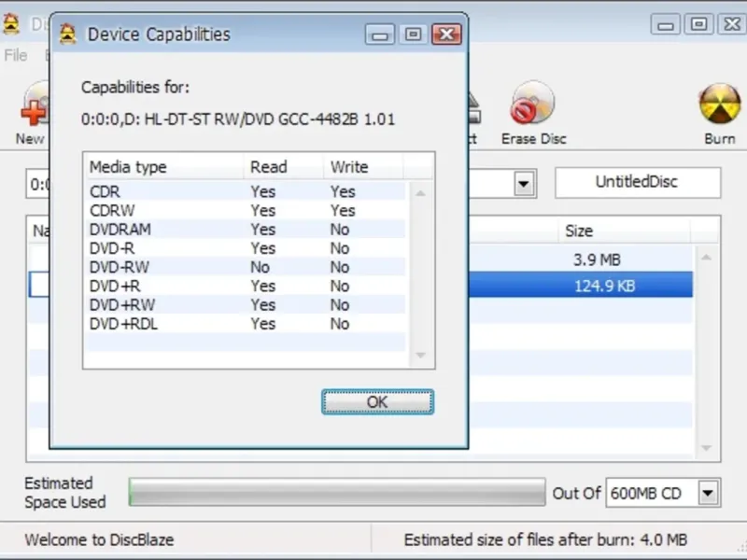
Task: Select the 3.9 MB file row
Action: click(581, 259)
